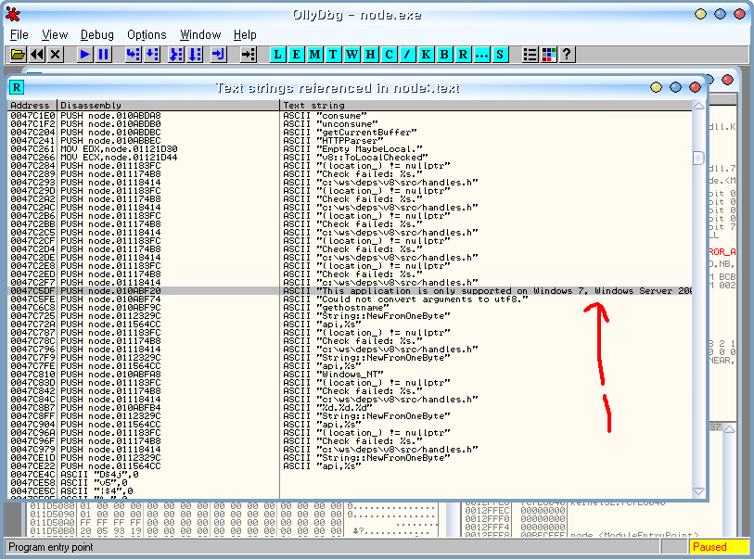This screenshot has height=560, width=754.
Task: Show Breakpoints with B button
Action: pyautogui.click(x=444, y=55)
